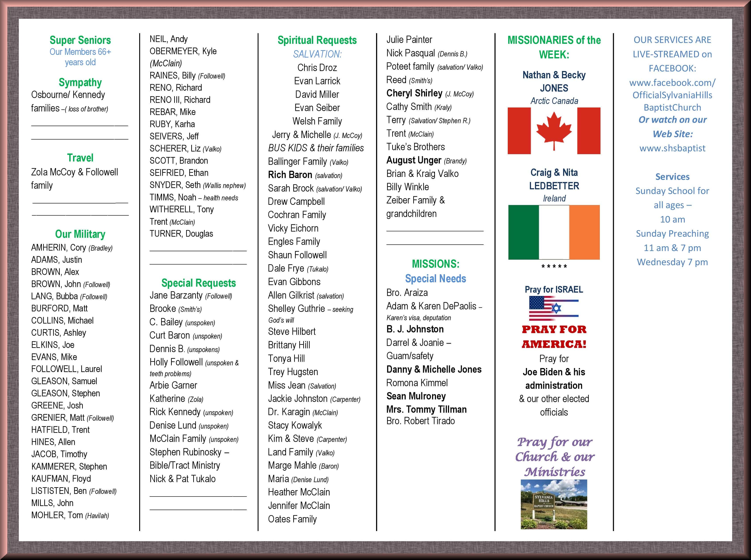Click 'Bro. Robert Tirado' entry
This screenshot has width=751, height=560.
(x=421, y=421)
